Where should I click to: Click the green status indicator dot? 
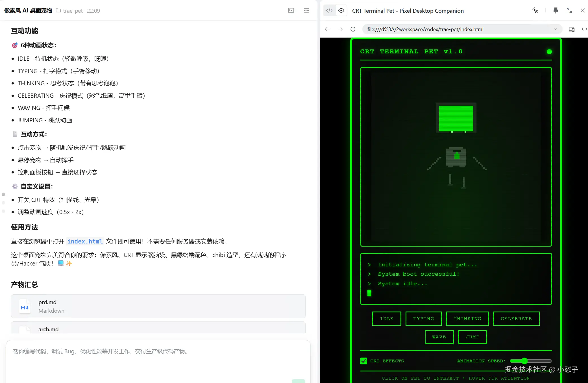549,52
